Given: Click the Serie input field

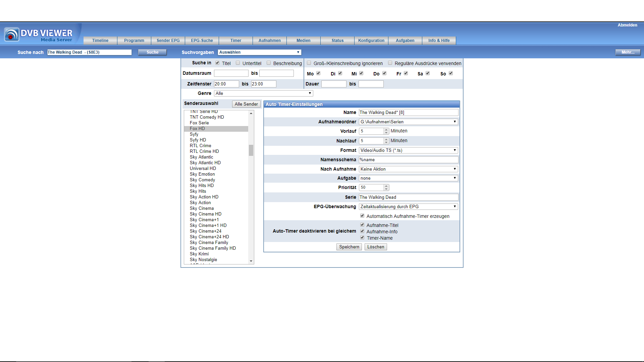Looking at the screenshot, I should 409,197.
